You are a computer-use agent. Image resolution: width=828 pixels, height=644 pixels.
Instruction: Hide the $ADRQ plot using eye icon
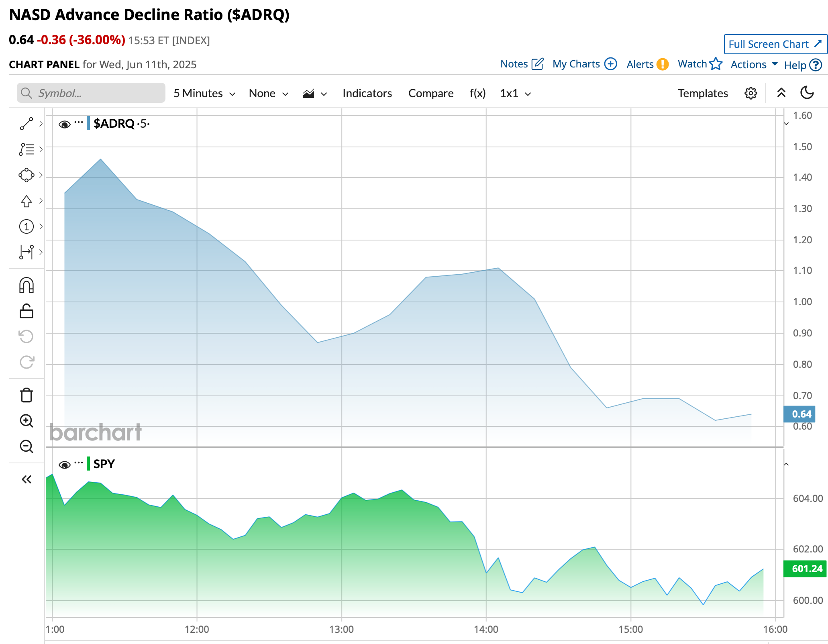tap(64, 124)
